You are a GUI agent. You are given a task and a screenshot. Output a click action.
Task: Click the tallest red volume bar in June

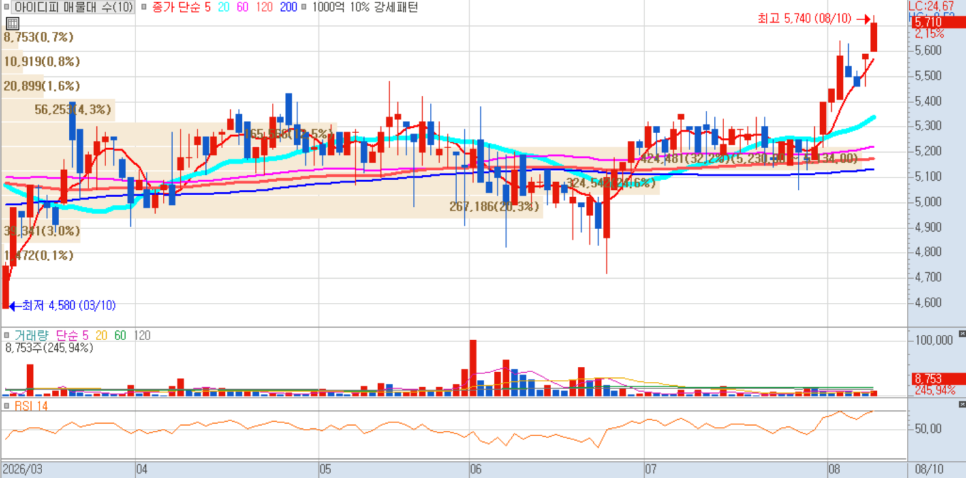click(473, 368)
